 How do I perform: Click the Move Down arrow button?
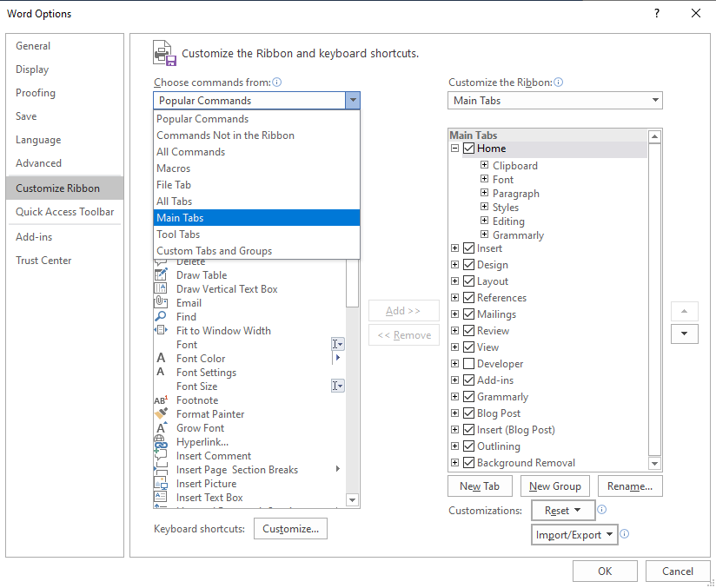684,334
